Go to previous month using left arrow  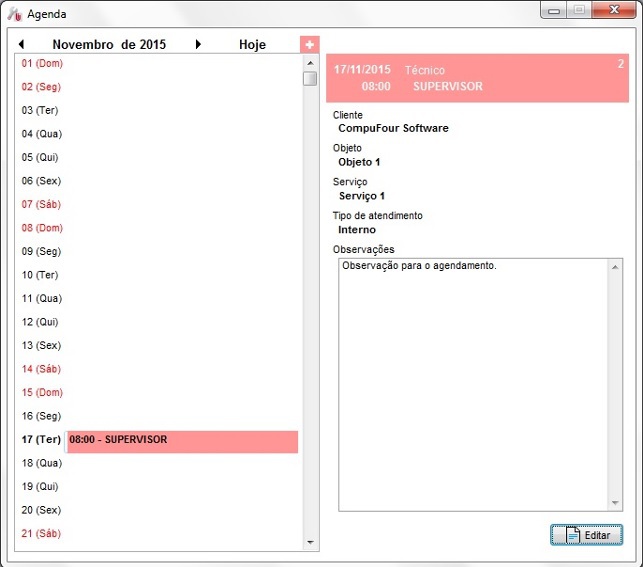pos(21,44)
